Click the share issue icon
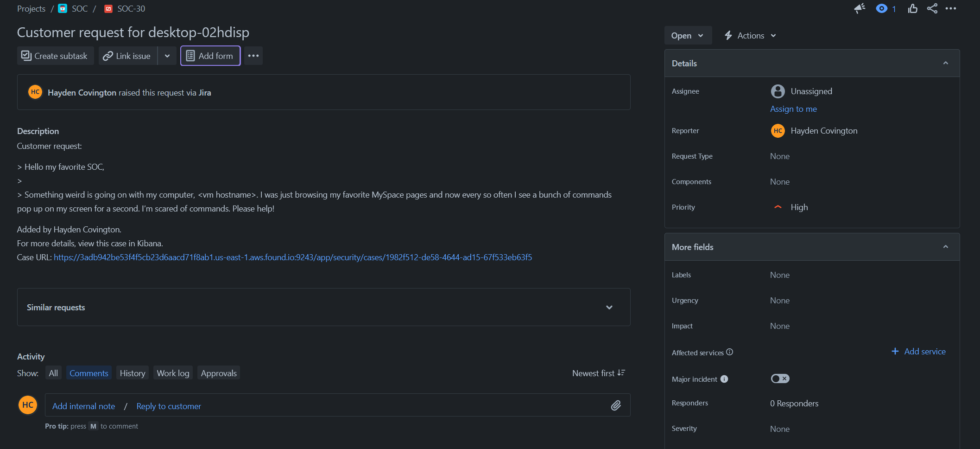Screen dimensions: 980x449 (932, 8)
